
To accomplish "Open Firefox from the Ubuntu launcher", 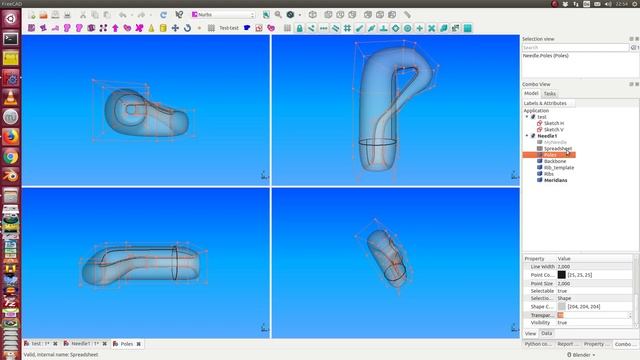I will tap(11, 137).
